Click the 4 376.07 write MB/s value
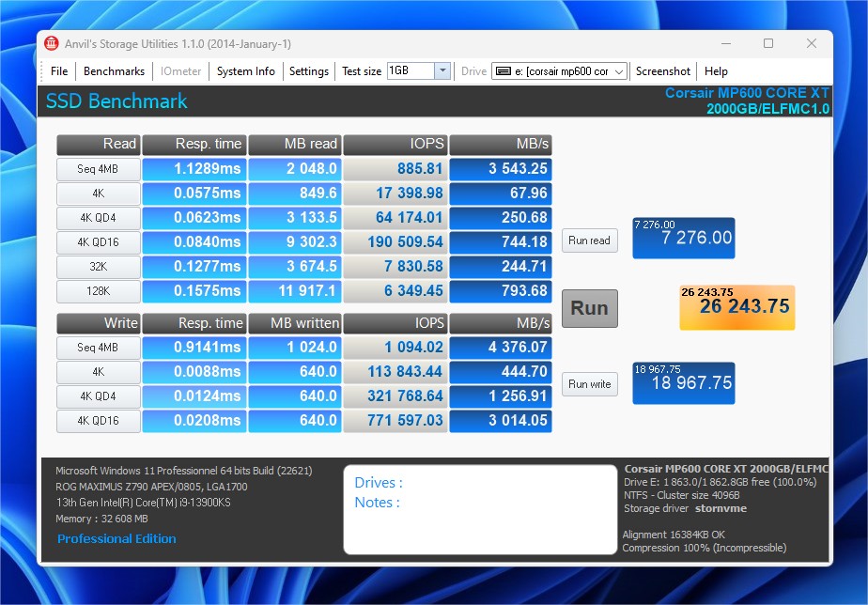This screenshot has width=868, height=605. click(501, 348)
